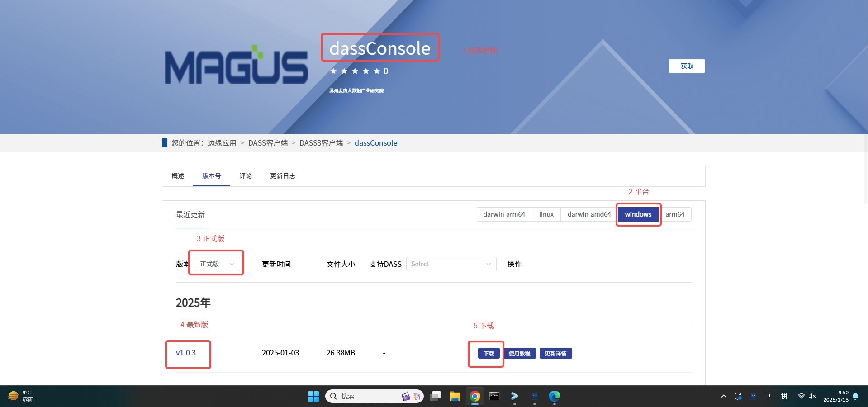This screenshot has width=868, height=407.
Task: Open the weather widget on taskbar
Action: coord(21,396)
